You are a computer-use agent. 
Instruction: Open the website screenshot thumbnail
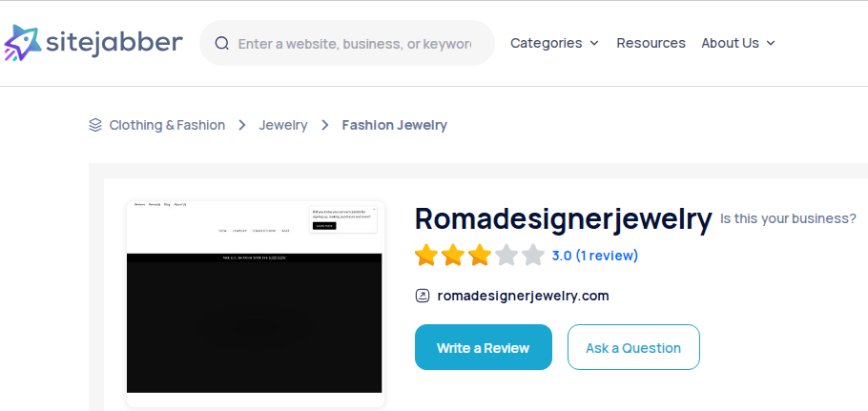point(255,303)
